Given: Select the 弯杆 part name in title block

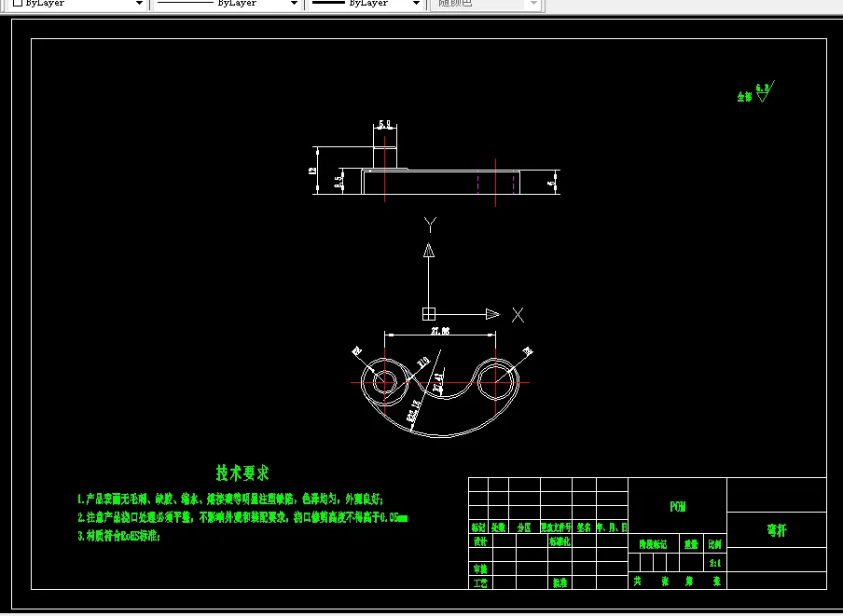Looking at the screenshot, I should point(777,530).
